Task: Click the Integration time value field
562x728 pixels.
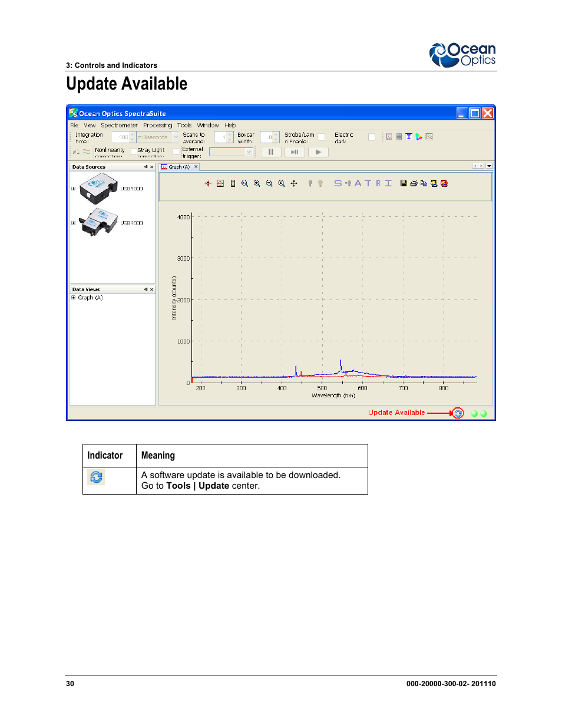Action: point(121,137)
